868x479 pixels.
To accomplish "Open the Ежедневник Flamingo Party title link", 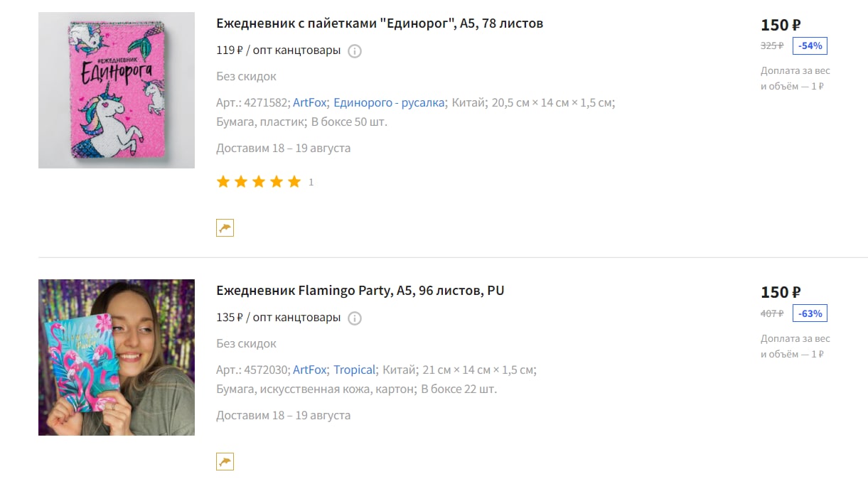I will tap(360, 291).
